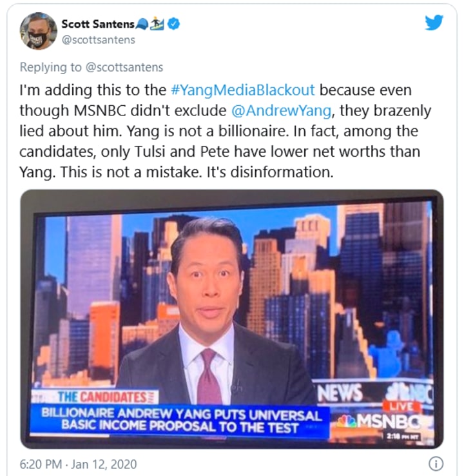This screenshot has height=476, width=464.
Task: Click the @scottsantens handle under name
Action: tap(98, 40)
